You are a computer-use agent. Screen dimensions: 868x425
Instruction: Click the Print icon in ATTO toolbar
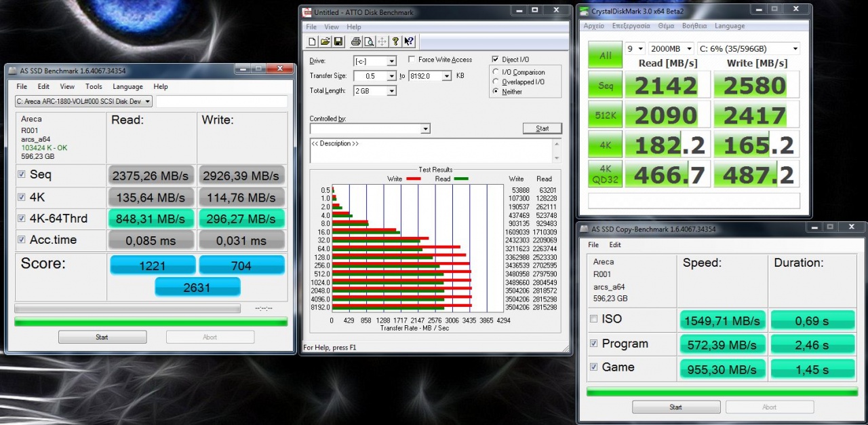tap(356, 41)
